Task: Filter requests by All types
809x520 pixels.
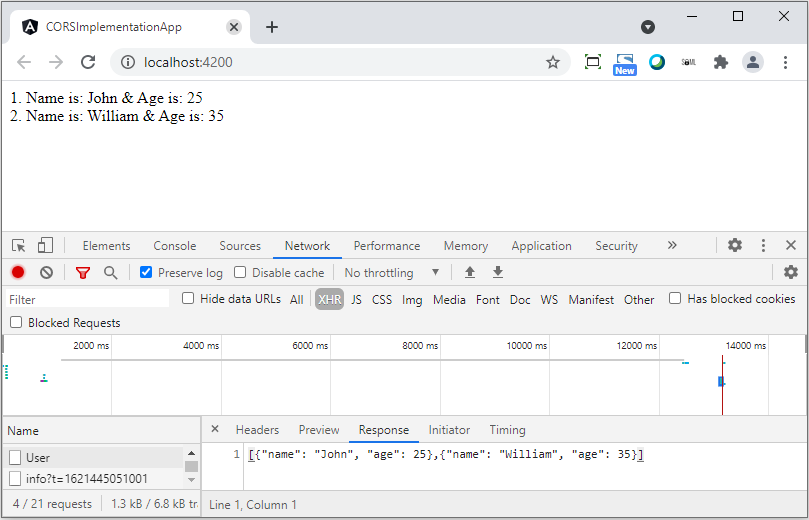Action: (297, 300)
